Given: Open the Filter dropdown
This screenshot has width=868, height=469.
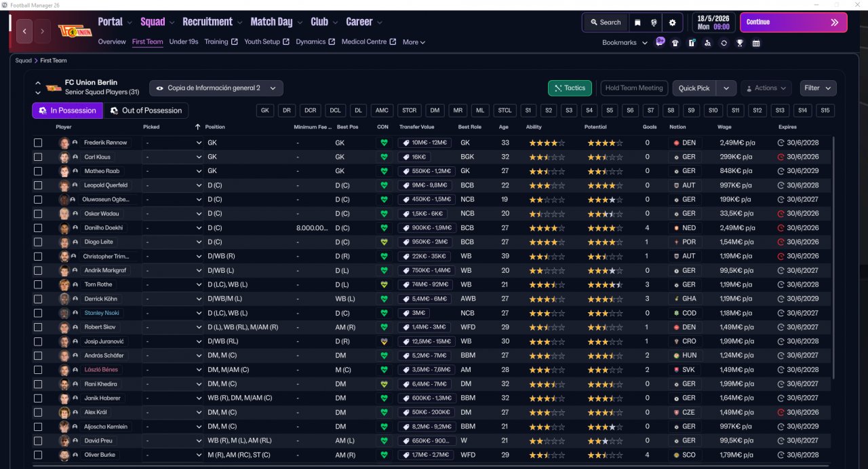Looking at the screenshot, I should [818, 88].
